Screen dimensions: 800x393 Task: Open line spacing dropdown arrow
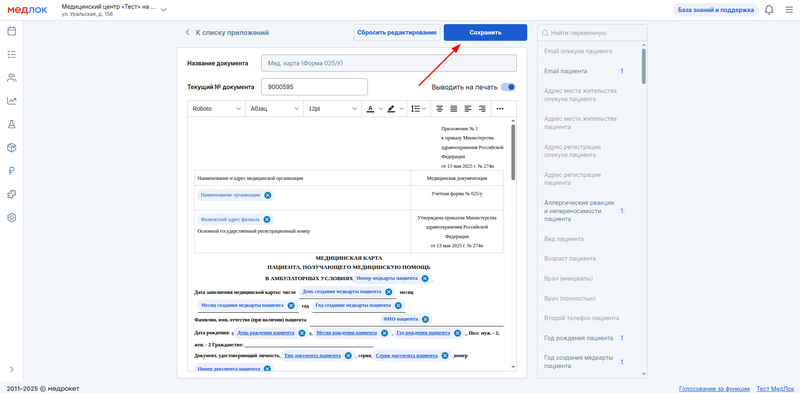(424, 109)
